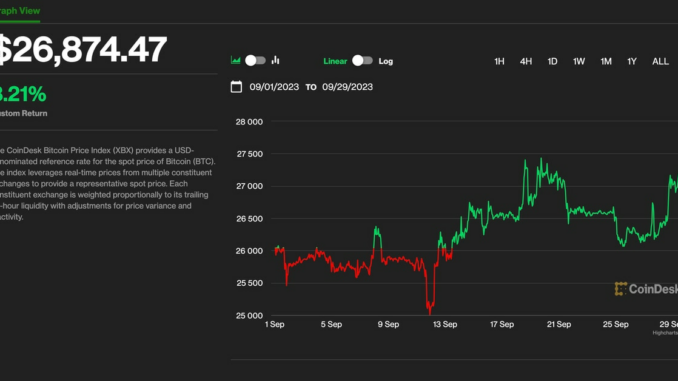Open the Graph View tab
The width and height of the screenshot is (678, 381).
pyautogui.click(x=20, y=11)
